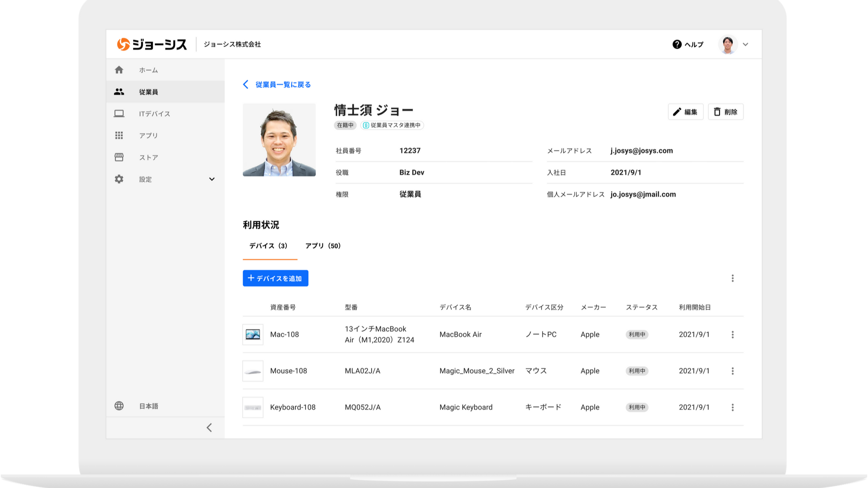This screenshot has width=868, height=488.
Task: Open the ホーム section in sidebar
Action: click(148, 70)
